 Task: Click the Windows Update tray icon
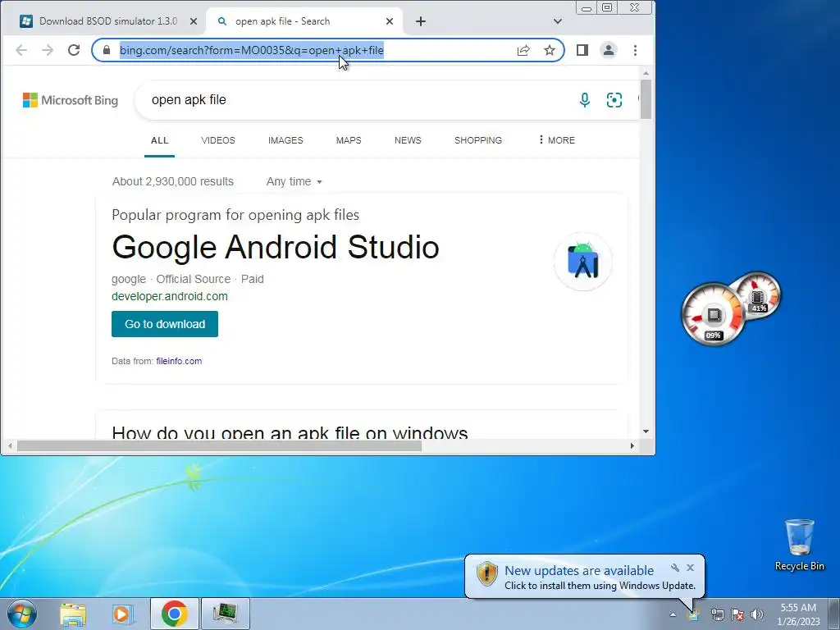point(694,614)
